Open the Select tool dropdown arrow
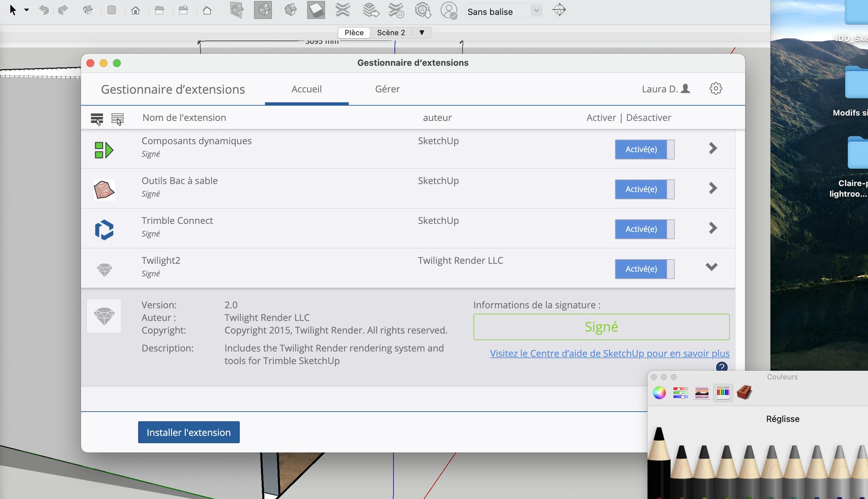Viewport: 868px width, 499px height. (x=26, y=10)
